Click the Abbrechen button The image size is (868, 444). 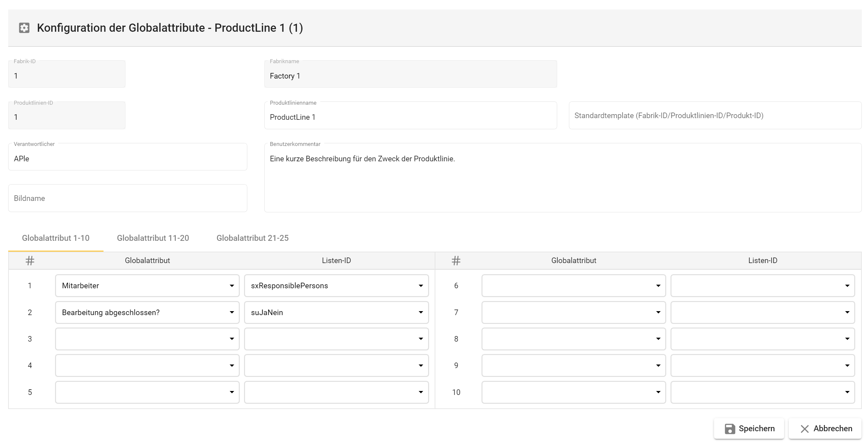[825, 429]
